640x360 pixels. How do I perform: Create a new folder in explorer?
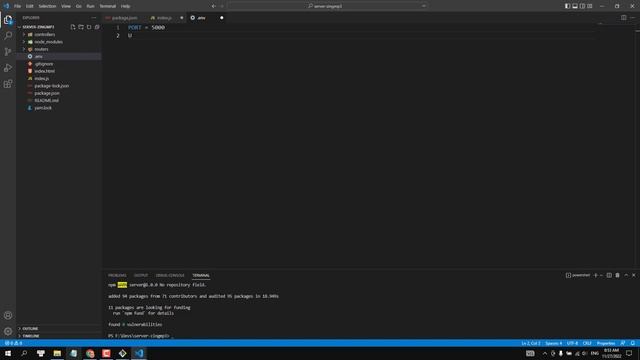(x=81, y=27)
